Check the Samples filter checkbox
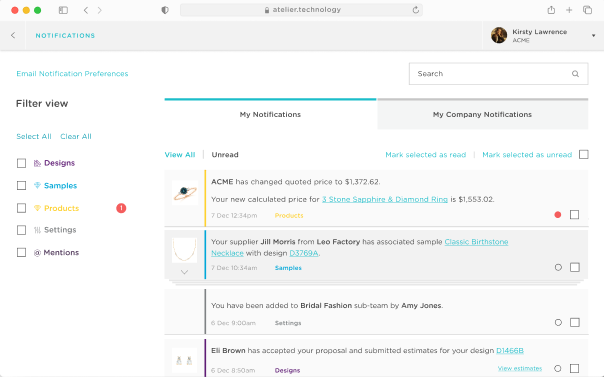The width and height of the screenshot is (604, 377). click(22, 186)
